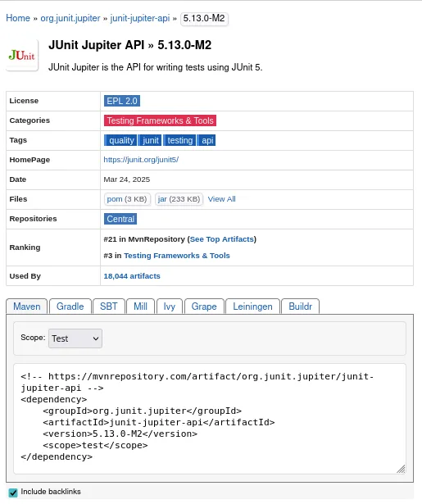Viewport: 422px width, 504px height.
Task: Click the JUnit logo thumbnail
Action: tap(22, 55)
